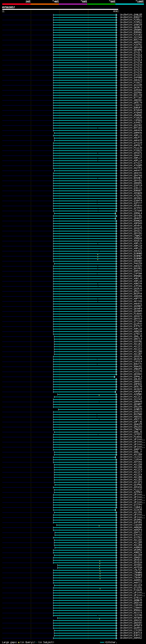Select the UniRef100_Q5YEV0 row label
The height and width of the screenshot is (644, 146).
tap(131, 560)
